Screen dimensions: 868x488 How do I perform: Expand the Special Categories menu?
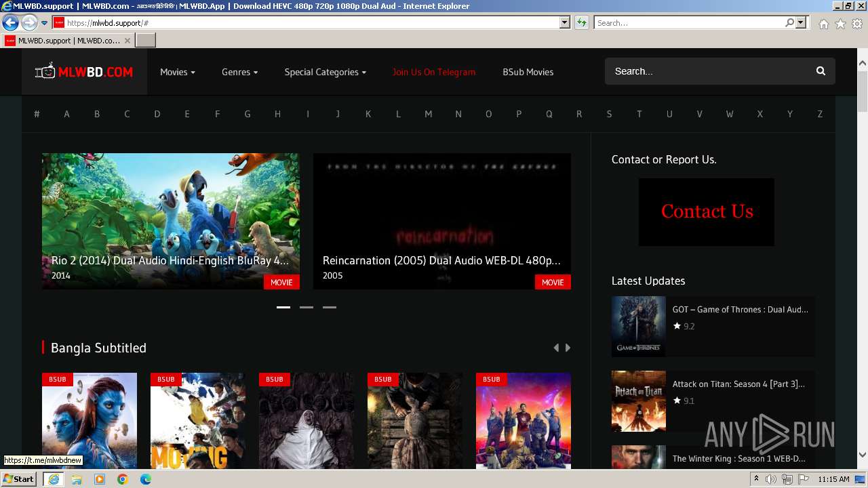point(325,72)
